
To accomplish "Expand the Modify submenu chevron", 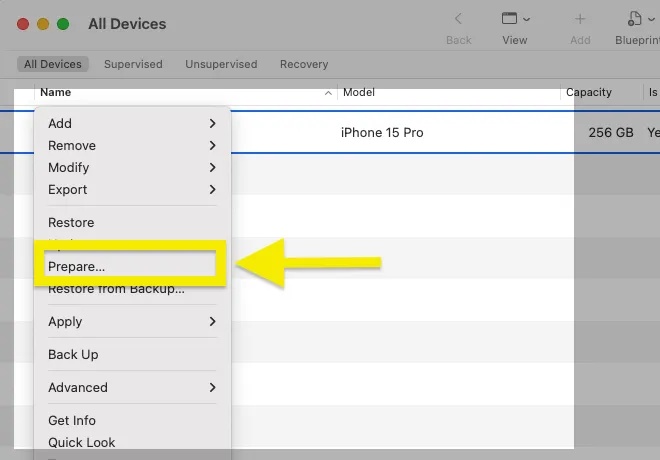I will (213, 168).
